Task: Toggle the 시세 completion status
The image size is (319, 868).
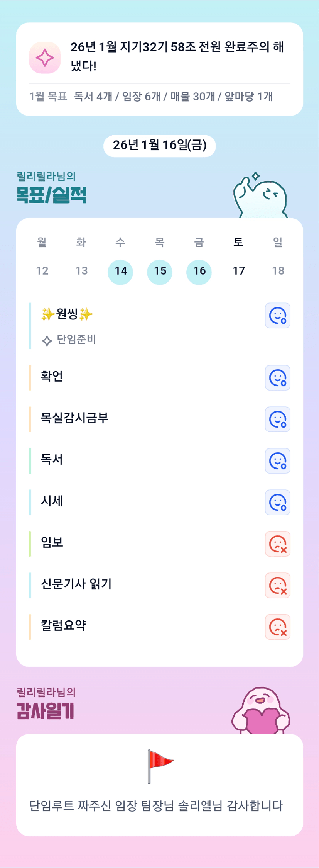Action: [x=277, y=503]
